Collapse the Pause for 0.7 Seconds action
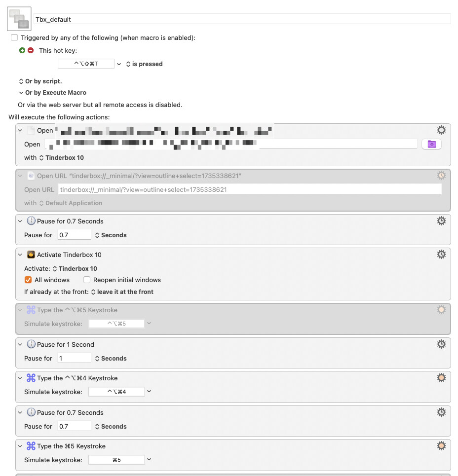This screenshot has height=476, width=458. click(20, 221)
